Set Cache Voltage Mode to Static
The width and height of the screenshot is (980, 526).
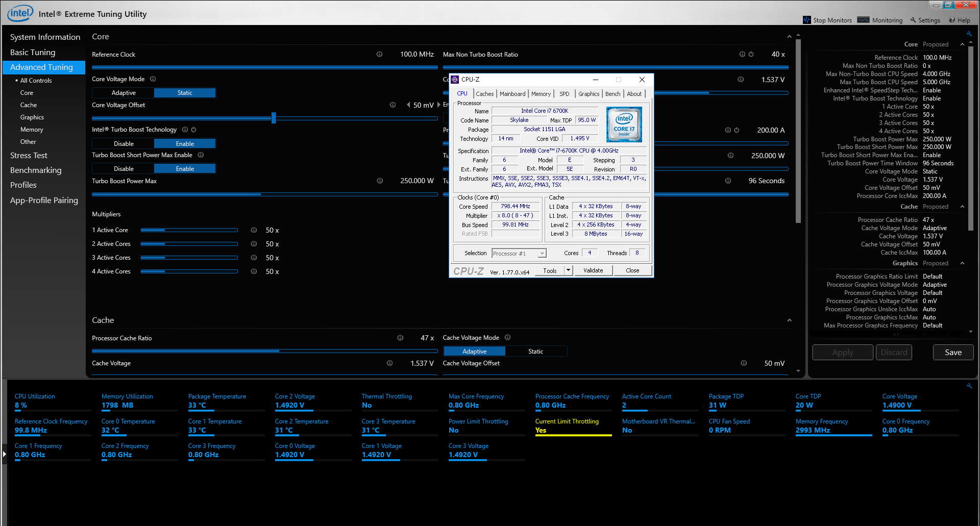pos(536,352)
